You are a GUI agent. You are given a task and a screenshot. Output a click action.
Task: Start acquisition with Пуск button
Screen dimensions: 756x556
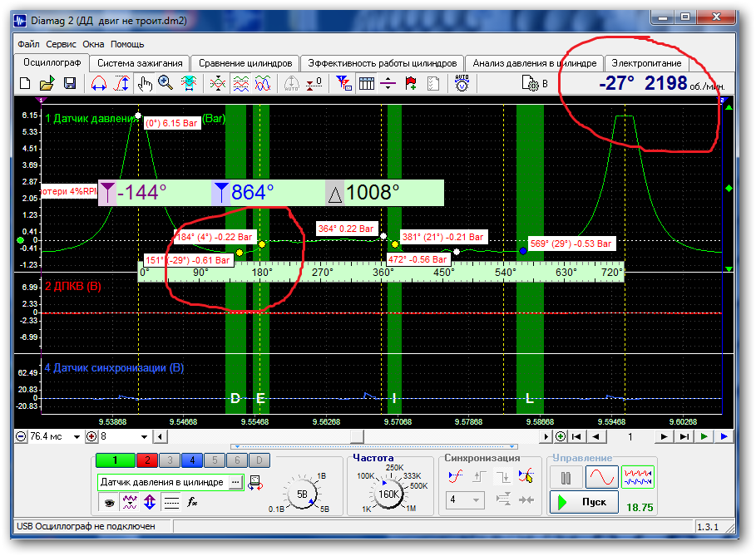click(584, 502)
